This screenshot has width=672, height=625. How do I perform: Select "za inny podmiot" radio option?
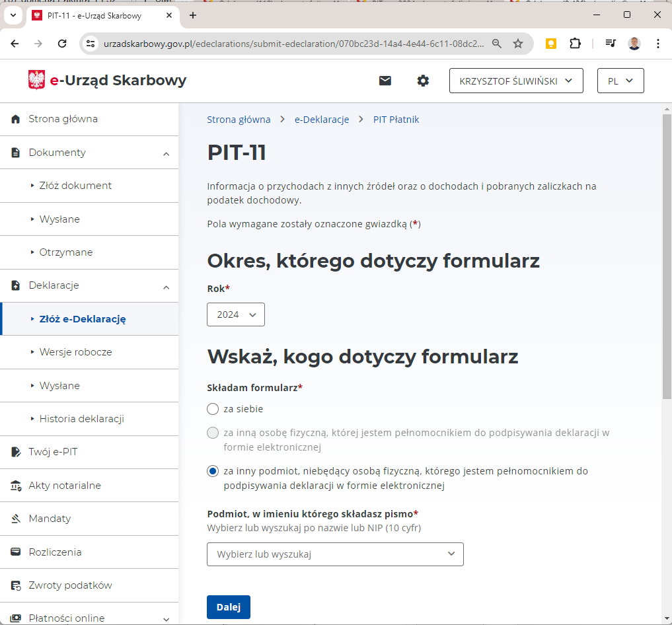point(213,471)
